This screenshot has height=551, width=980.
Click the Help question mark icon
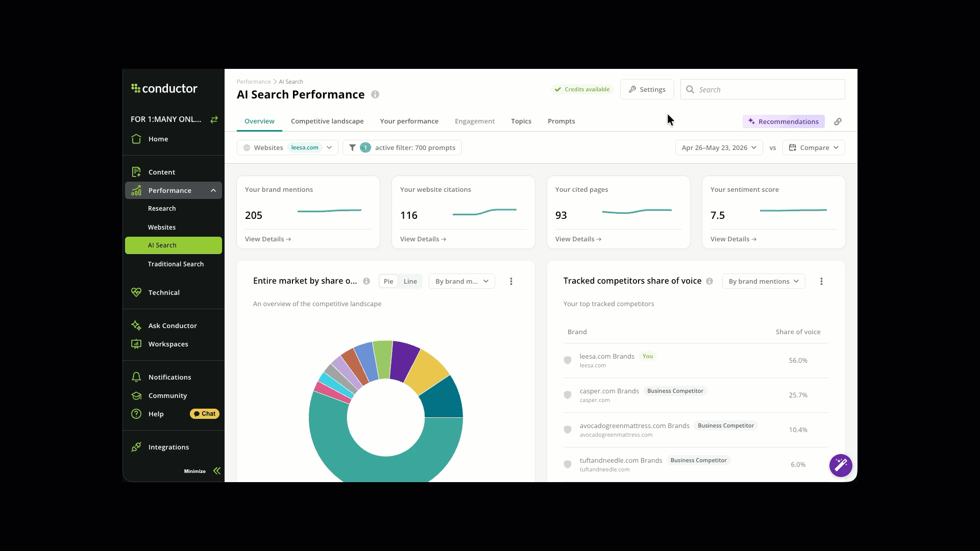tap(136, 414)
